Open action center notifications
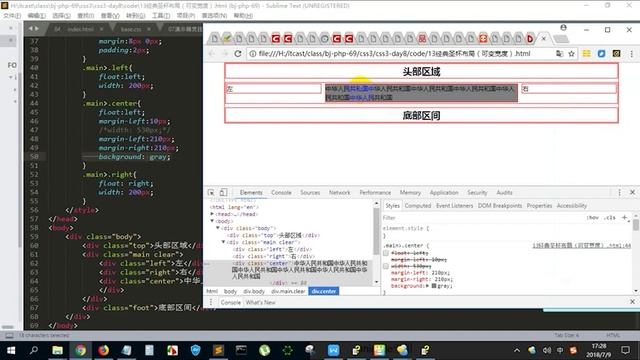Viewport: 640px width, 360px height. pos(625,350)
